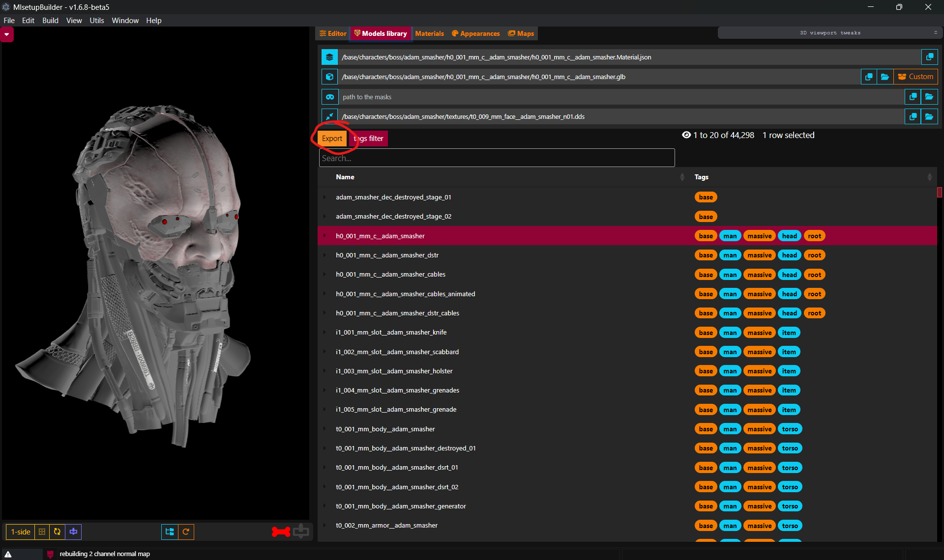Click the sort arrow on the Name column
Viewport: 944px width, 560px height.
tap(681, 177)
